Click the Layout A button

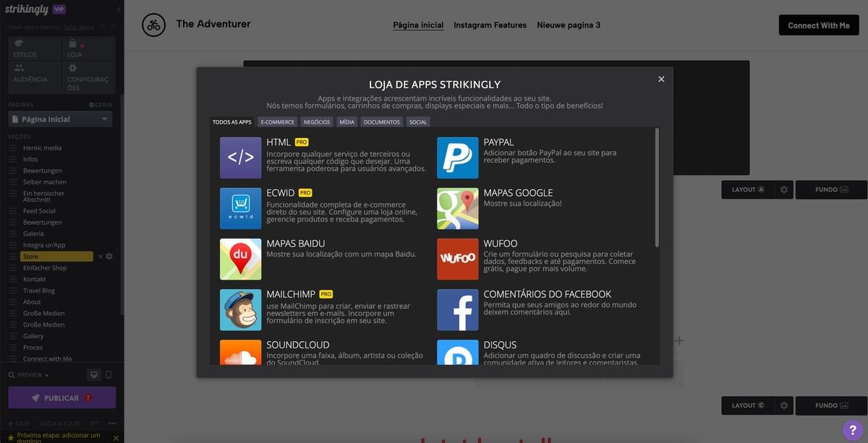tap(747, 189)
